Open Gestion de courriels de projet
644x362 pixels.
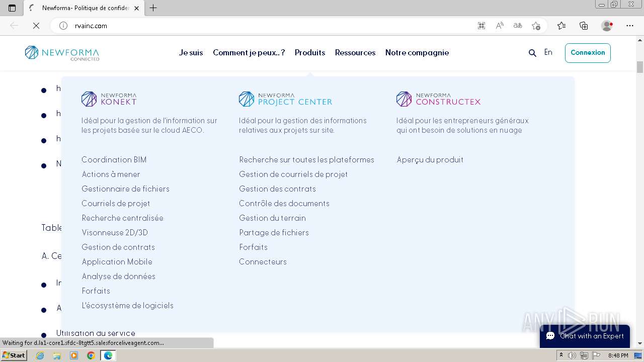pos(293,174)
